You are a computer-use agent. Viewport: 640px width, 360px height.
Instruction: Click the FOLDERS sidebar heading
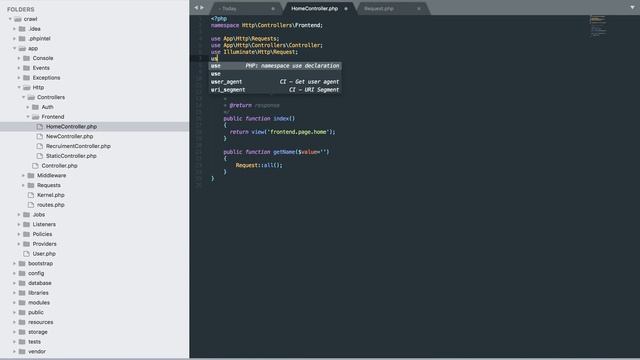(20, 9)
